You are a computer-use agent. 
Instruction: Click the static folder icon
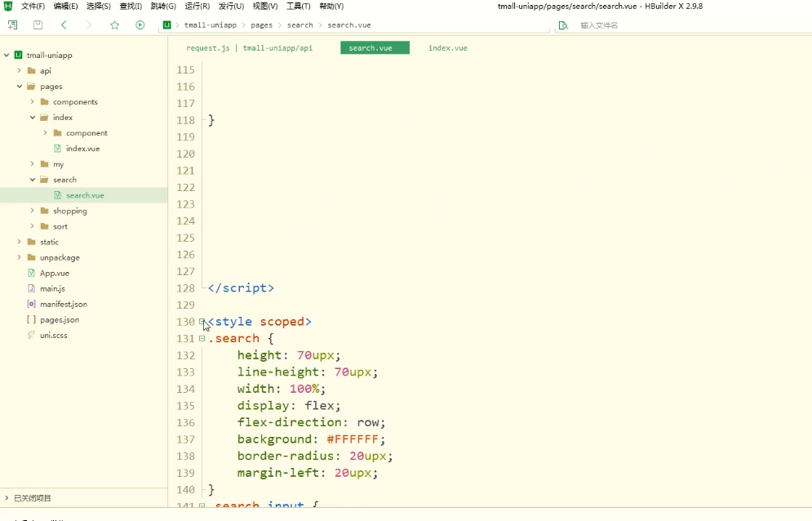(32, 242)
